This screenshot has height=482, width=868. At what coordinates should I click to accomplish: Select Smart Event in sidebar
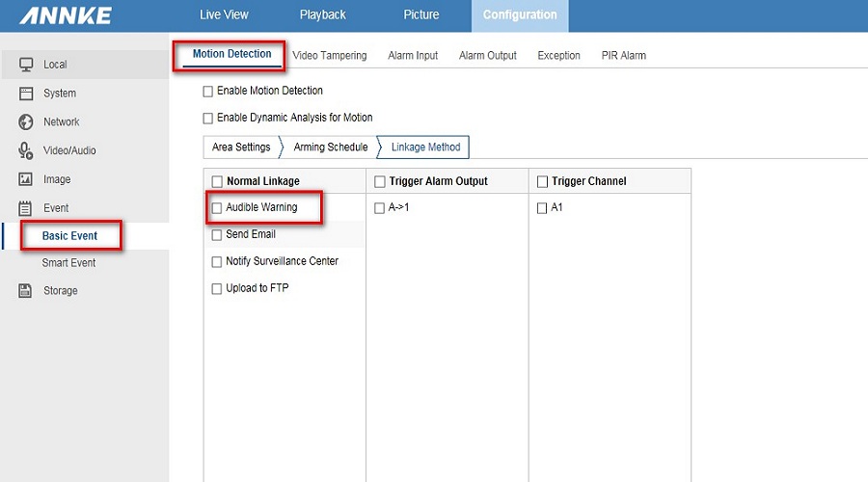click(x=68, y=263)
